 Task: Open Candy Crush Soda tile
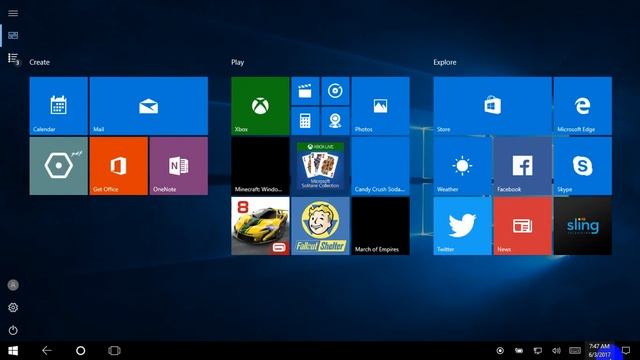click(380, 166)
